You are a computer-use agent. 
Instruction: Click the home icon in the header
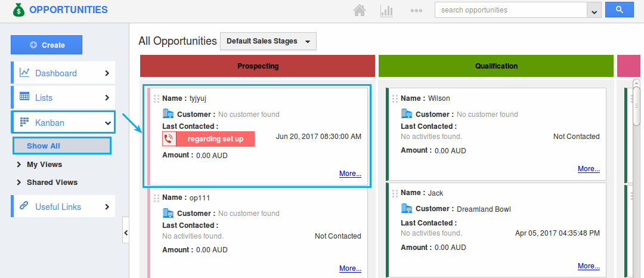(x=359, y=10)
